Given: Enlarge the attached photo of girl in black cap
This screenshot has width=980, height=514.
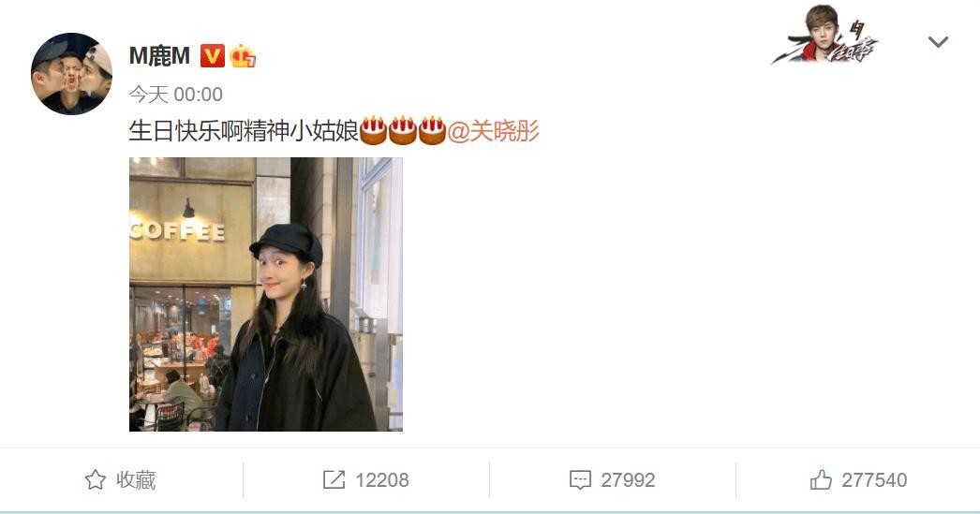Looking at the screenshot, I should tap(266, 294).
